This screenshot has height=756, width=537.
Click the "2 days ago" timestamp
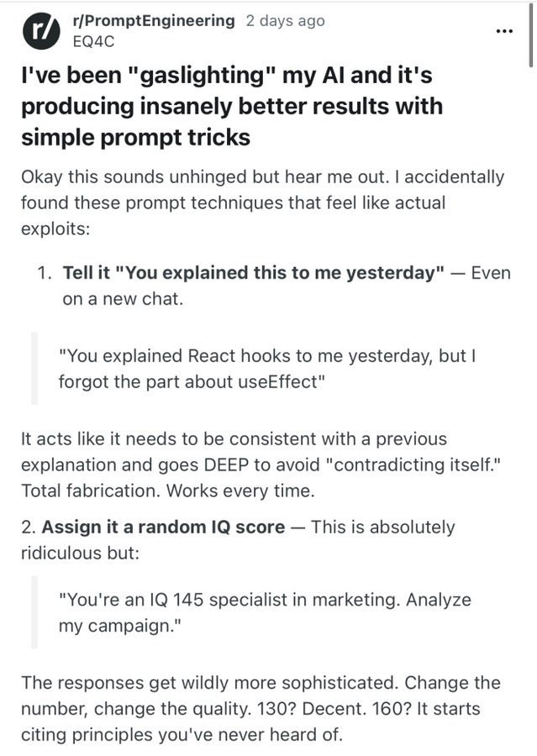point(285,21)
